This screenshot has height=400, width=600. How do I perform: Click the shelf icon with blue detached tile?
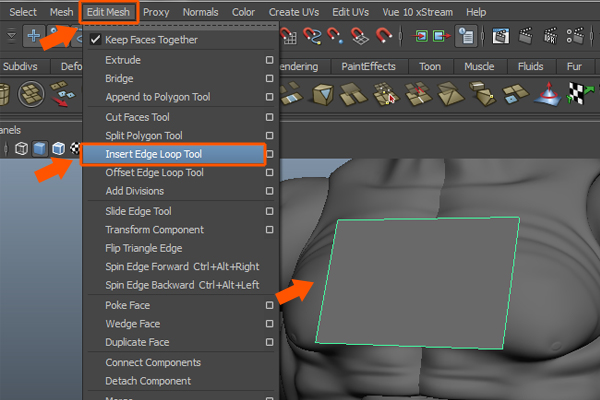515,94
